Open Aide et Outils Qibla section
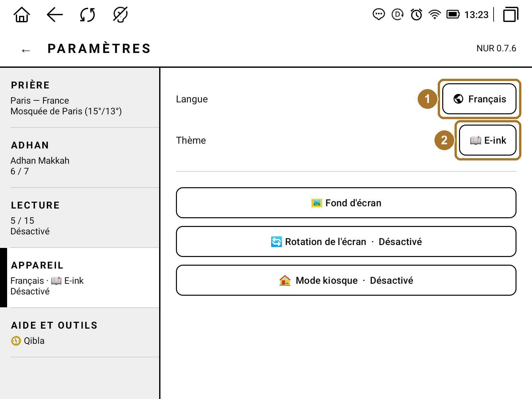Screen dimensions: 532x399 click(x=80, y=333)
